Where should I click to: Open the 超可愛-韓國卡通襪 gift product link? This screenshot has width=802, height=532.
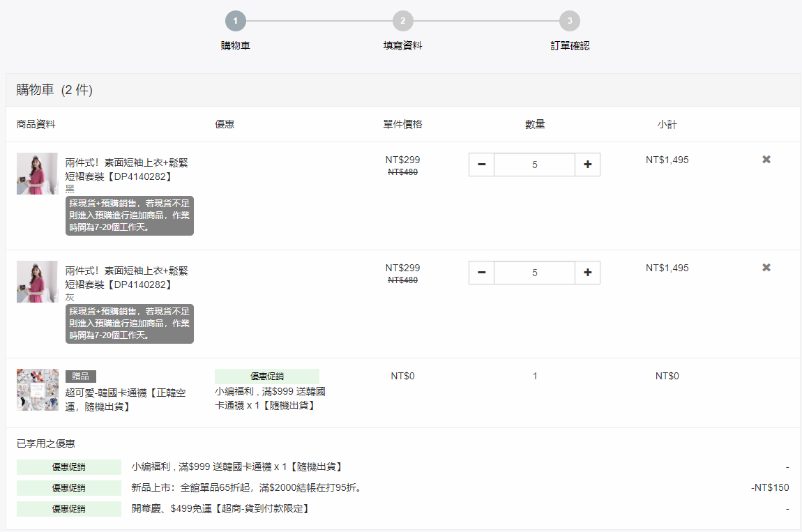coord(126,400)
